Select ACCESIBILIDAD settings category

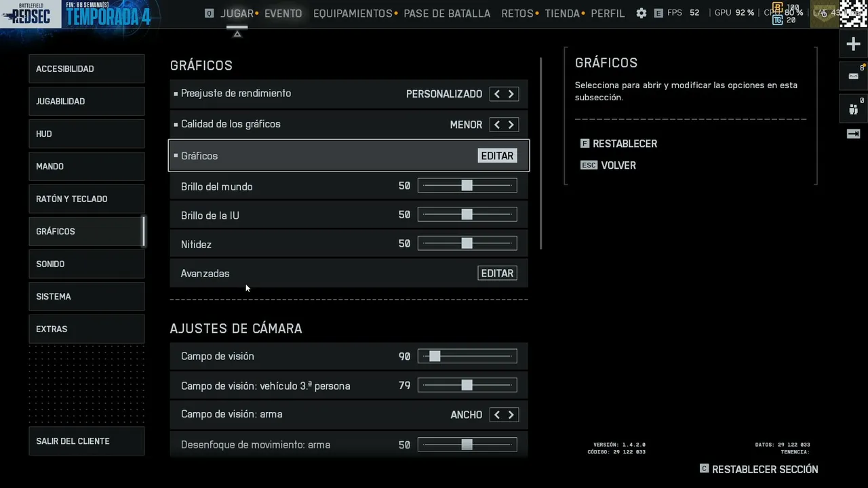click(x=87, y=69)
